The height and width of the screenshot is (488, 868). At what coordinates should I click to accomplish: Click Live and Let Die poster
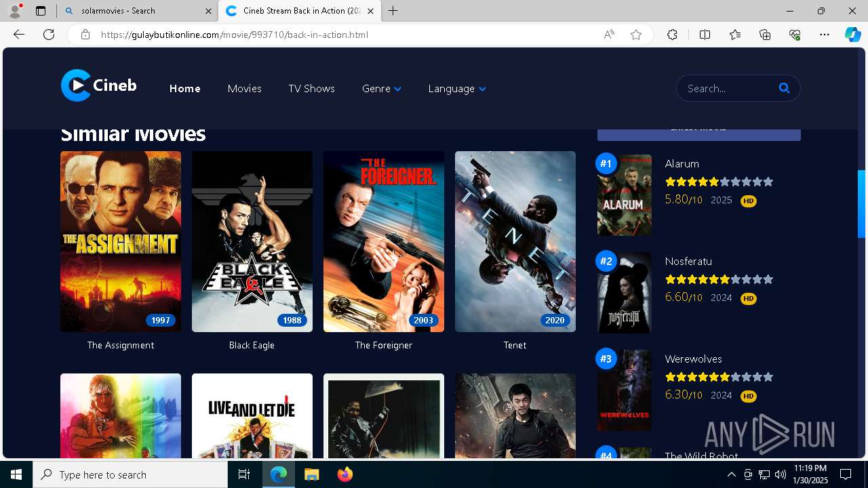click(252, 415)
